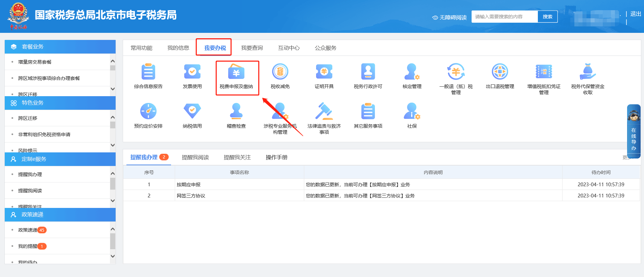Open 在线导办 floating assistant
Image resolution: width=644 pixels, height=277 pixels.
click(634, 131)
